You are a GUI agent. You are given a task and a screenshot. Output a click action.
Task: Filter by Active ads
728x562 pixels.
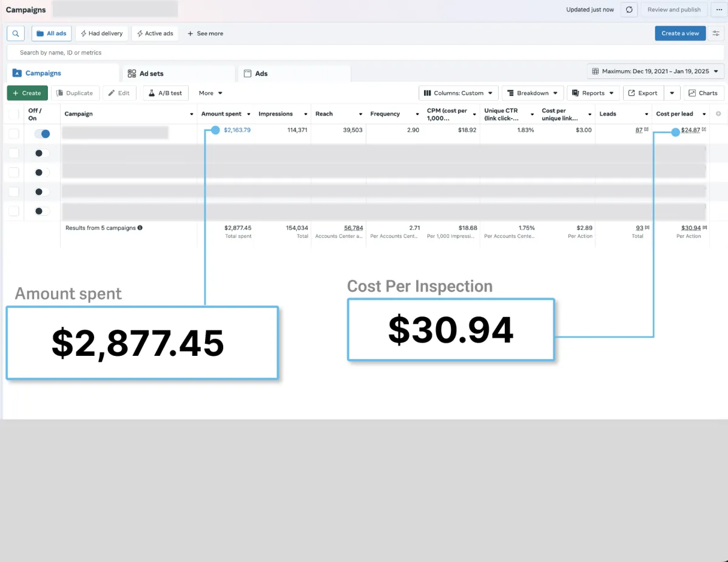(x=155, y=33)
